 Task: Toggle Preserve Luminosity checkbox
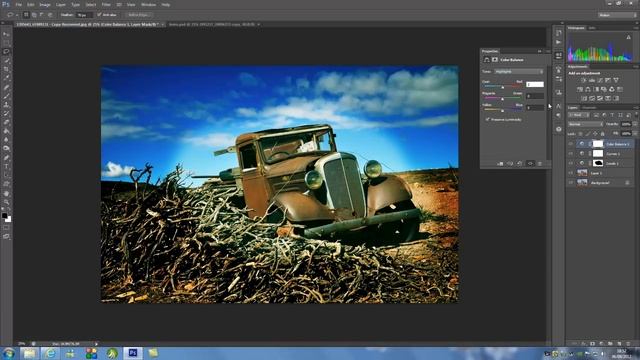pos(487,120)
